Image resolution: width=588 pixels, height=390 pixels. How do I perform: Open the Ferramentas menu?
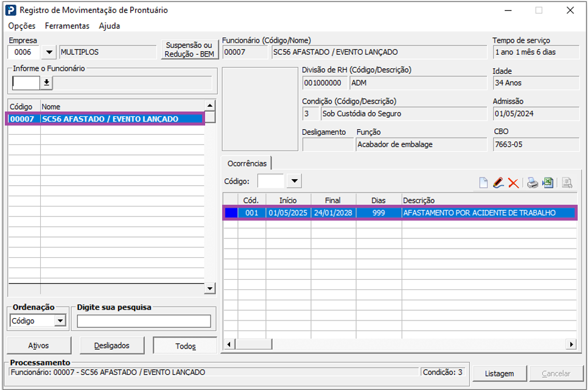(x=67, y=26)
